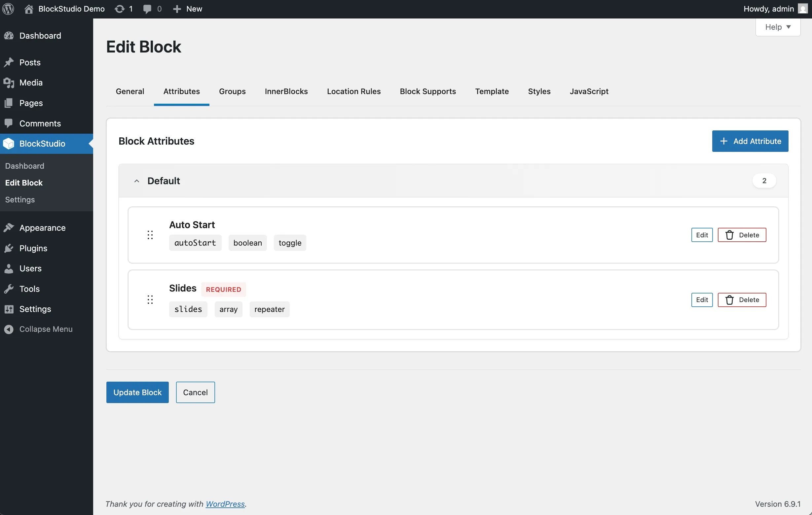Image resolution: width=812 pixels, height=515 pixels.
Task: Click the Plugins plug icon
Action: coord(9,248)
